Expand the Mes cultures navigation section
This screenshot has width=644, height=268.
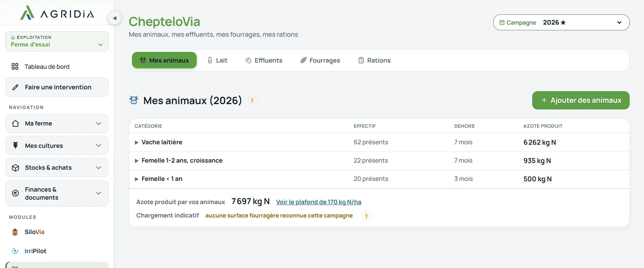pos(57,145)
